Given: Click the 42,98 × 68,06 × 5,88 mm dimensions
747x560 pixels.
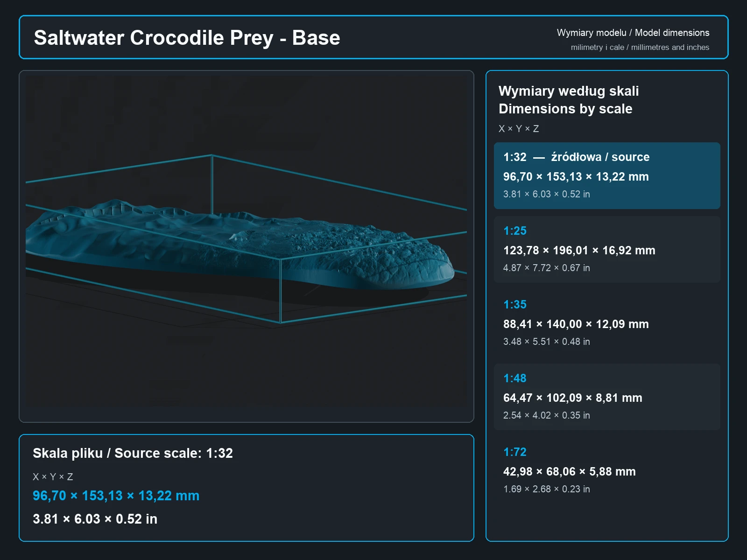Looking at the screenshot, I should [569, 472].
